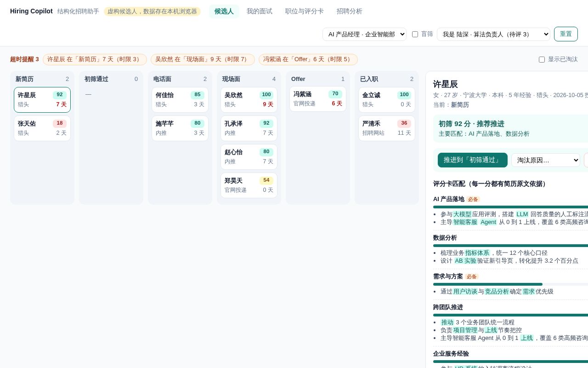Click 推进到「初筛通过」 button
This screenshot has height=368, width=588.
point(473,160)
